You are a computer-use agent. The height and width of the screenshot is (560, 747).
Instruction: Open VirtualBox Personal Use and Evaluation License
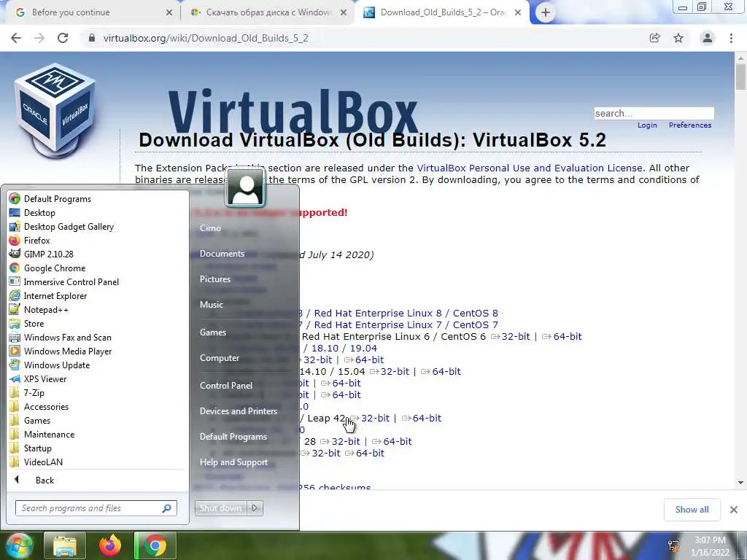point(530,168)
